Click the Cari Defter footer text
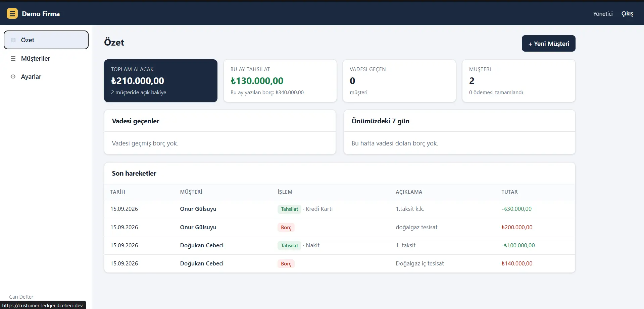The height and width of the screenshot is (309, 644). (21, 297)
